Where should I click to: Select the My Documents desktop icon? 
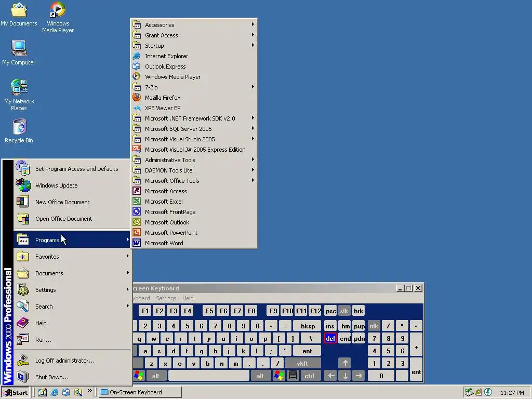pos(19,14)
